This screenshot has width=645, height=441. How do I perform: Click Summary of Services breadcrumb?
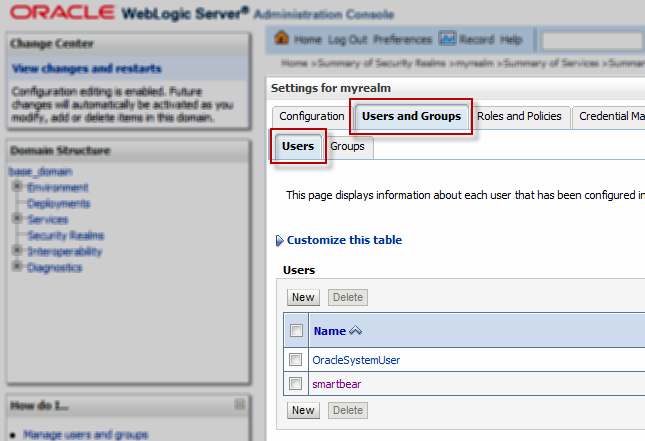point(551,63)
